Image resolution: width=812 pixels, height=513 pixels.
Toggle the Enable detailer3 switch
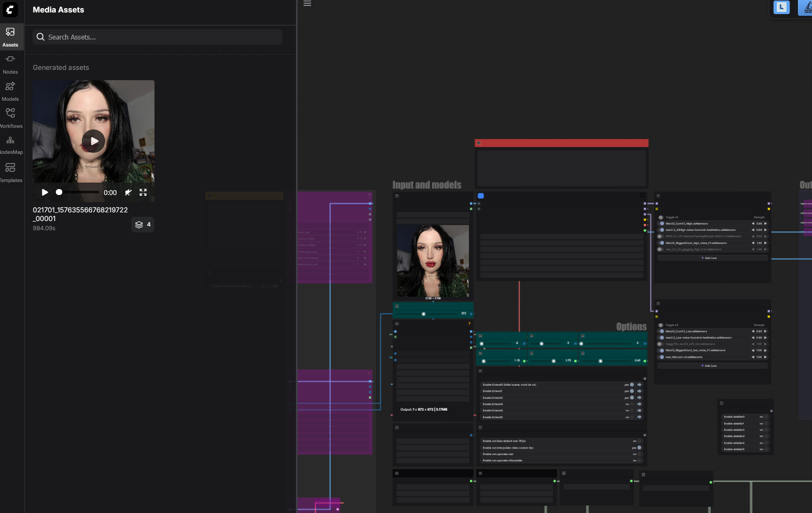pos(766,437)
